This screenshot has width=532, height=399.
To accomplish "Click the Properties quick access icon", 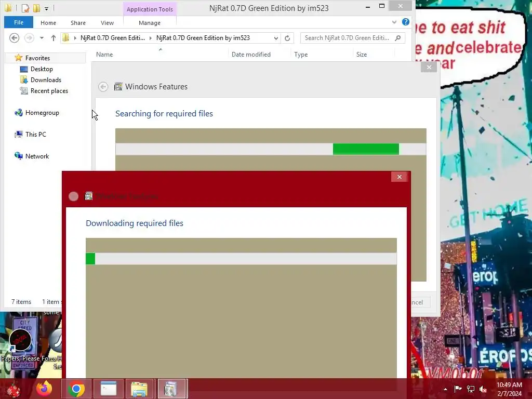I will pyautogui.click(x=25, y=8).
